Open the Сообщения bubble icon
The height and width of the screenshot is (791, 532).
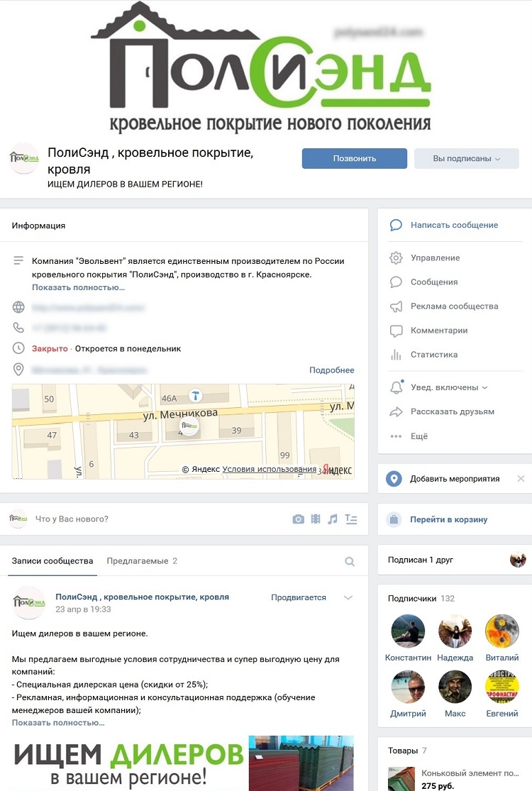pos(397,282)
